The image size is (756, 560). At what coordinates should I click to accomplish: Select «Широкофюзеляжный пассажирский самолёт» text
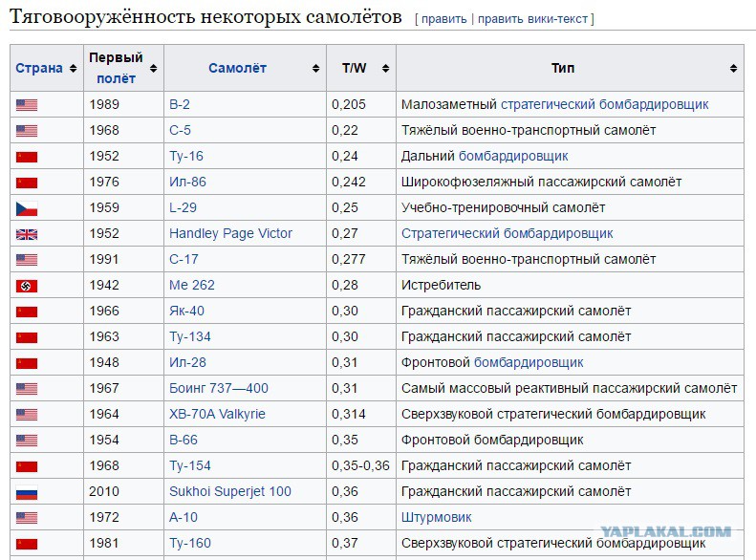541,183
